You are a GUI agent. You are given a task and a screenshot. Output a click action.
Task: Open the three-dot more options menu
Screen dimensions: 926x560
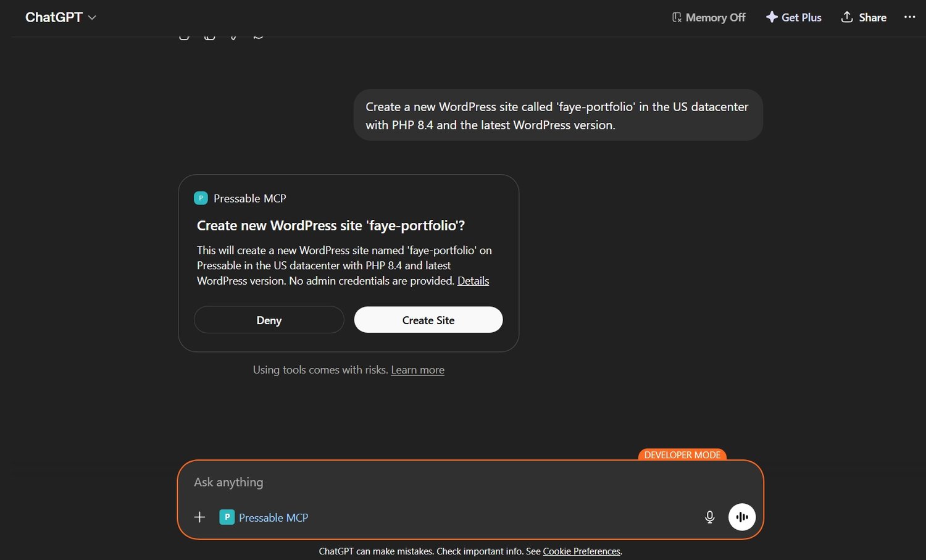pos(909,17)
